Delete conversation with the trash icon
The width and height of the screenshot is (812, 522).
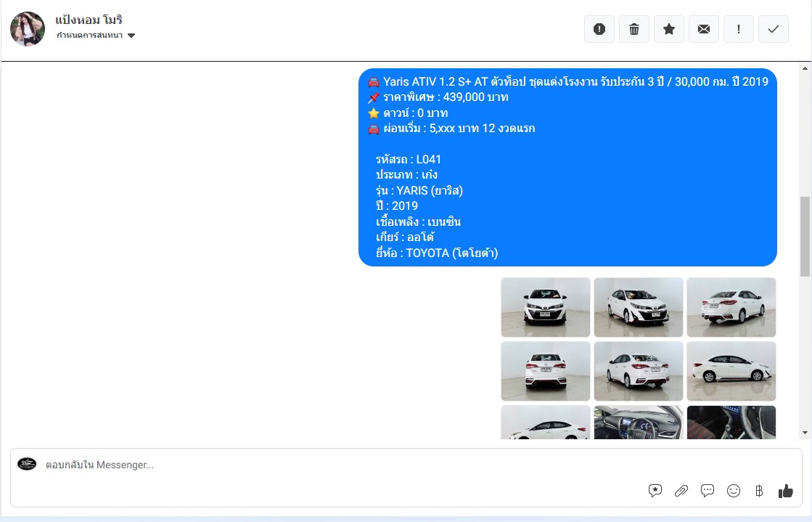pyautogui.click(x=634, y=29)
